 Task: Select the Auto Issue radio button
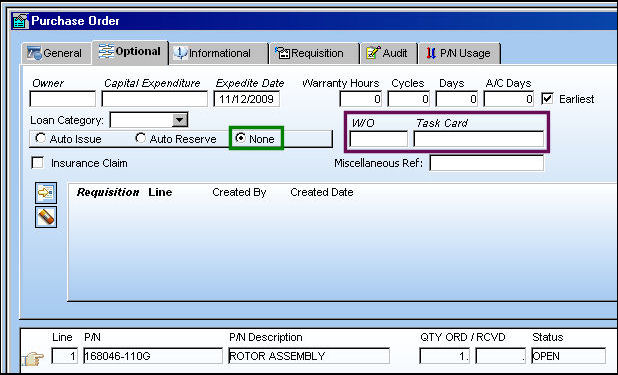coord(40,138)
